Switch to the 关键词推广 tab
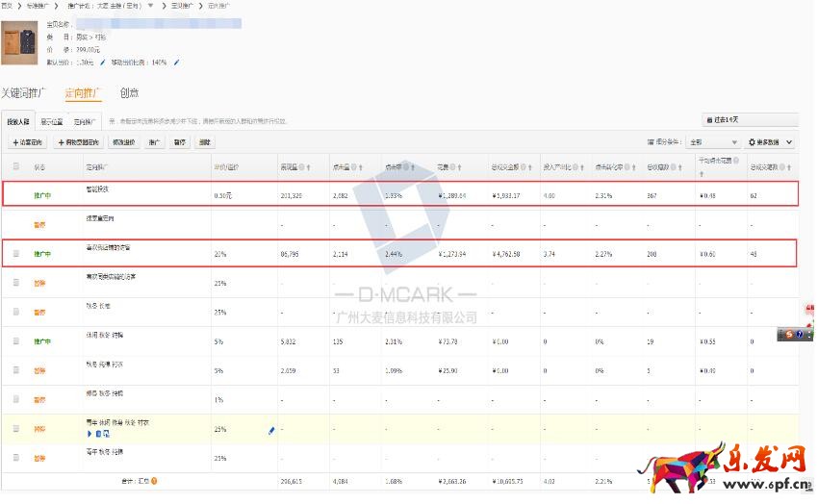Image resolution: width=818 pixels, height=504 pixels. coord(26,93)
